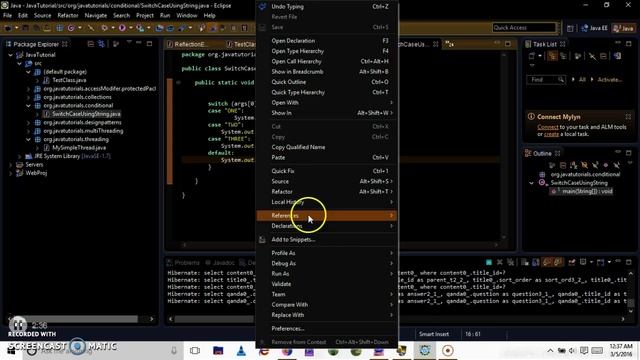Viewport: 640px width, 360px height.
Task: Collapse the JavaTutorial project node
Action: (x=10, y=55)
